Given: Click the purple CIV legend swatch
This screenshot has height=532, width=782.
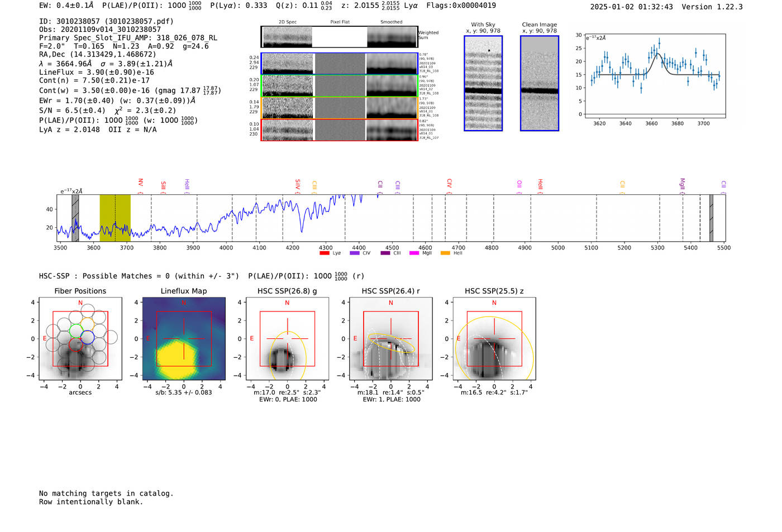Looking at the screenshot, I should pyautogui.click(x=354, y=253).
